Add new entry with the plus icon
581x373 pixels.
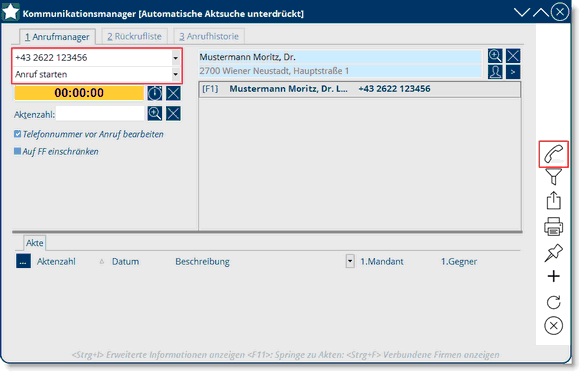tap(553, 276)
